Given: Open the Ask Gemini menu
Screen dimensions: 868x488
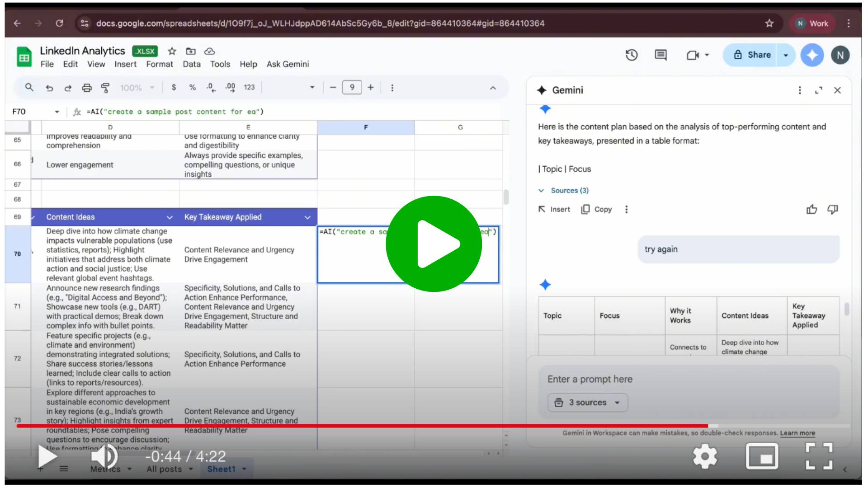Looking at the screenshot, I should (288, 64).
